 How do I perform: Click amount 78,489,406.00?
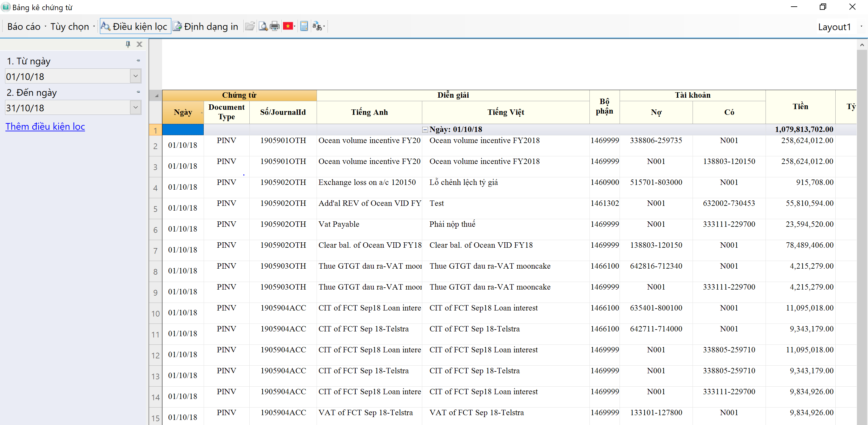click(809, 245)
